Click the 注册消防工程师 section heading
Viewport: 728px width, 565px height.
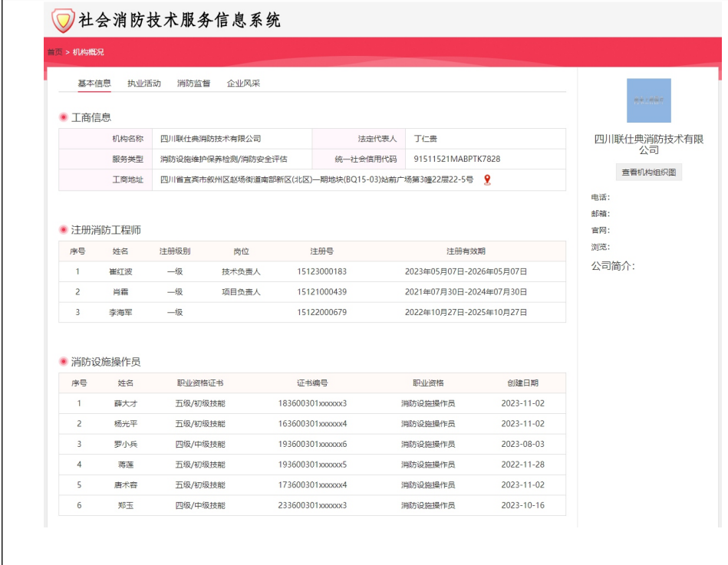pos(106,230)
